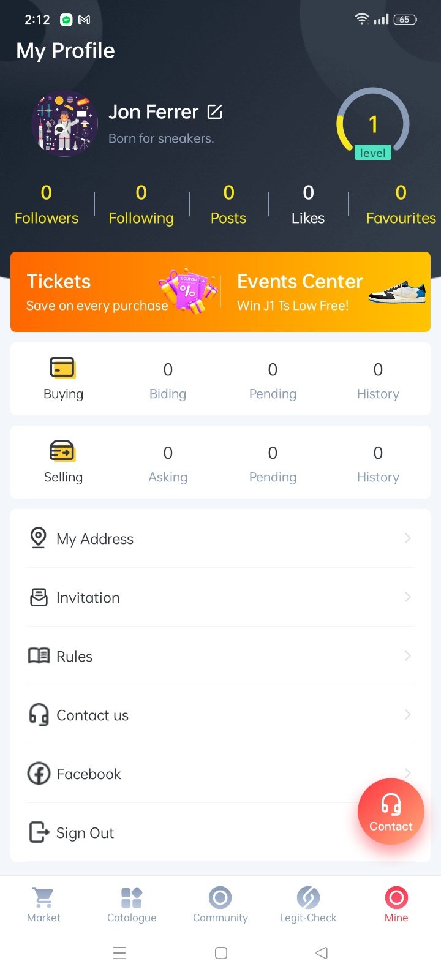Screen dimensions: 441x980
Task: Tap the edit profile pencil icon
Action: [214, 111]
